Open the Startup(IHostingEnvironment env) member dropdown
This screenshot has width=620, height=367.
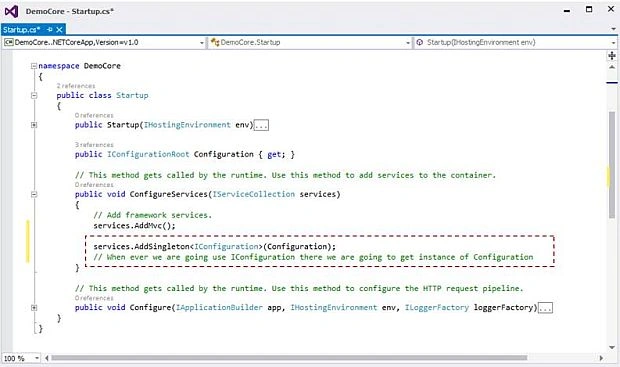[613, 43]
